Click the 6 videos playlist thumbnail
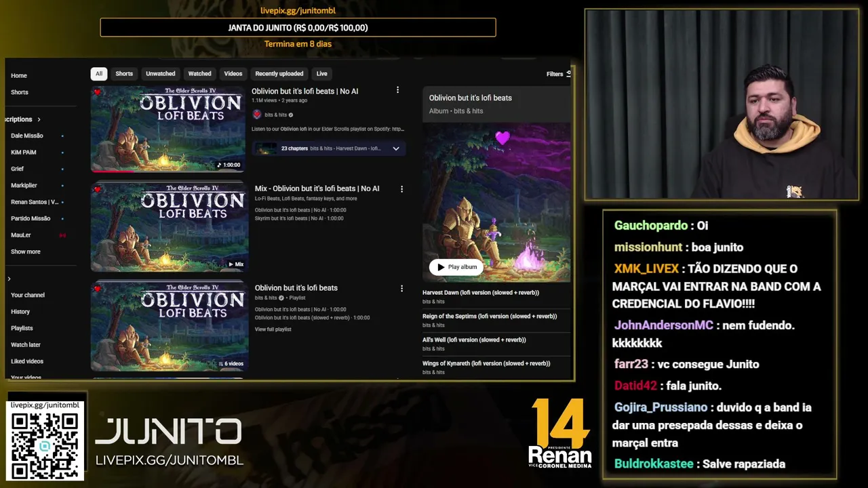 [x=170, y=325]
